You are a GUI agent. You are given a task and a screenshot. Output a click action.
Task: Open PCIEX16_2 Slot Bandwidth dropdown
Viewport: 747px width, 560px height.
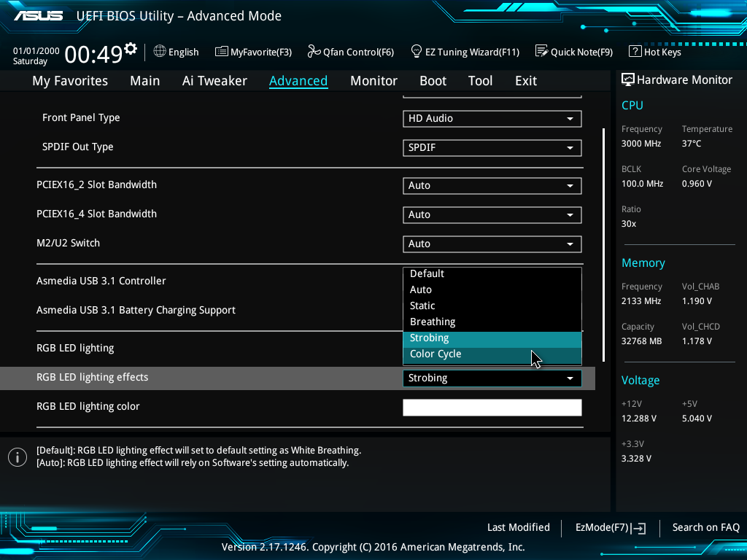coord(492,186)
